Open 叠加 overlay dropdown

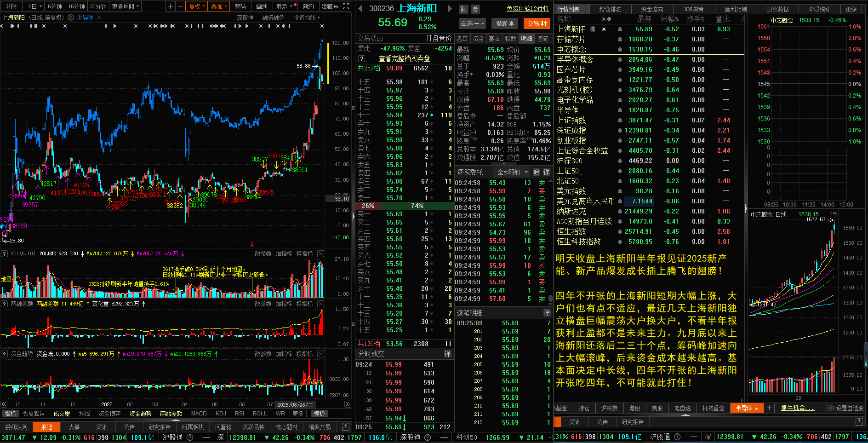point(219,6)
